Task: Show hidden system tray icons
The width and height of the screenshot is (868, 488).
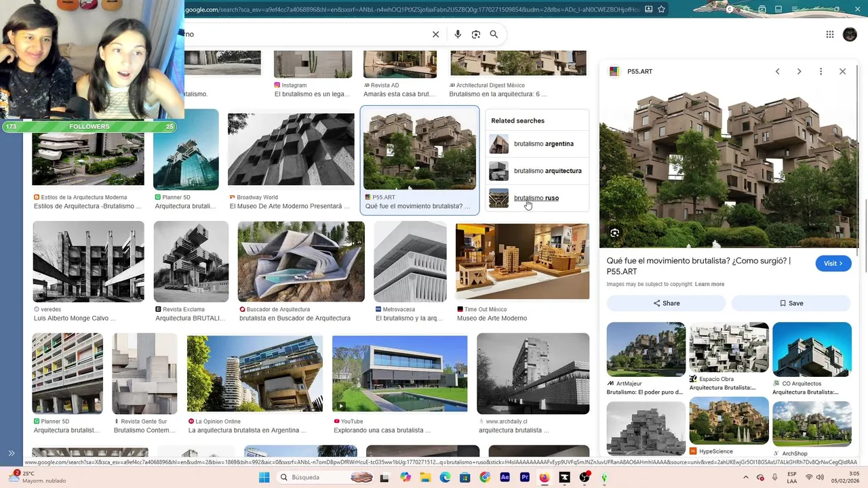Action: (746, 477)
